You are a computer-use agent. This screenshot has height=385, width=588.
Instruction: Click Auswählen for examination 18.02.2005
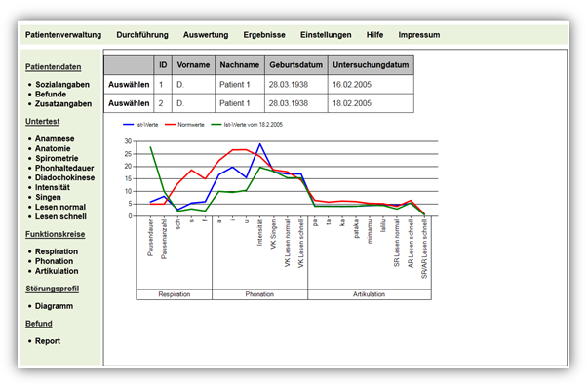(x=129, y=103)
